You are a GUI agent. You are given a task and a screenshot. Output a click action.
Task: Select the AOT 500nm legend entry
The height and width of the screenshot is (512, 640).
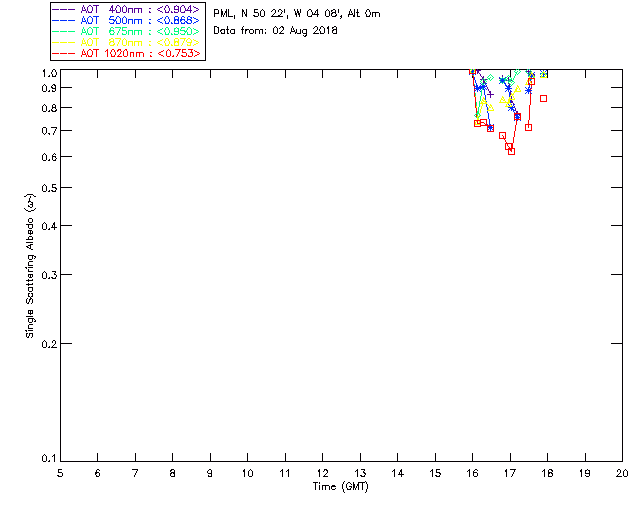click(x=126, y=20)
